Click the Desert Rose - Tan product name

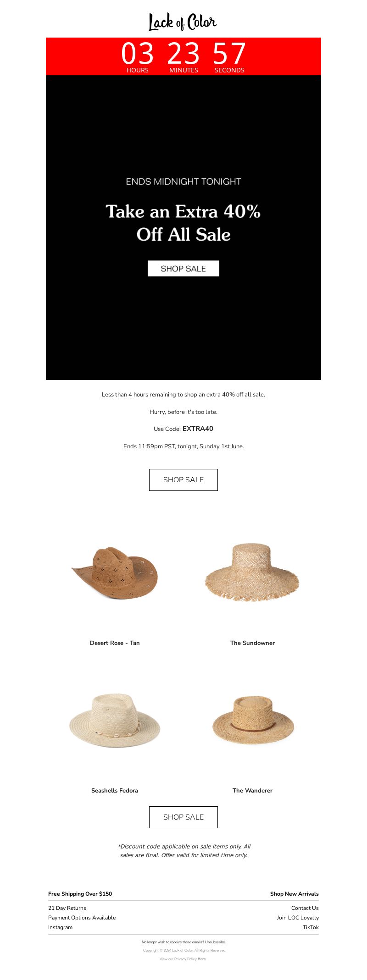point(115,643)
